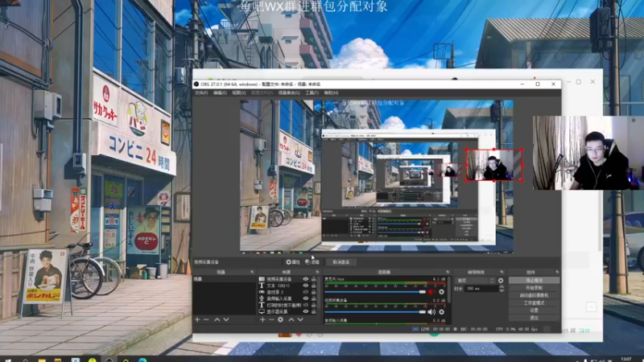The height and width of the screenshot is (362, 644).
Task: Toggle visibility of 视频采集设备 source
Action: click(x=306, y=279)
